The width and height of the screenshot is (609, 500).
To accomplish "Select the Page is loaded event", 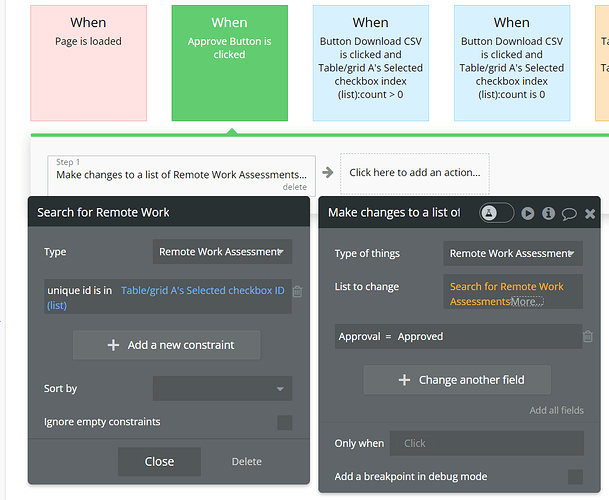I will 88,62.
